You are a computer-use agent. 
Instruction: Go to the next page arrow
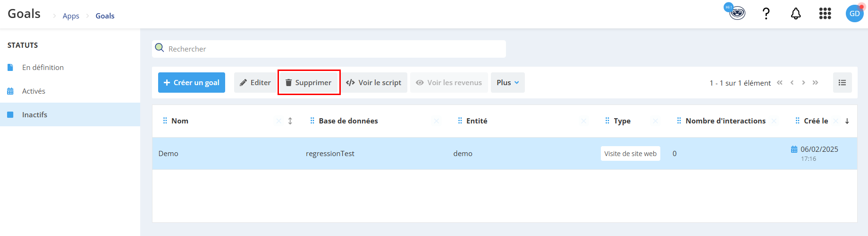click(803, 83)
